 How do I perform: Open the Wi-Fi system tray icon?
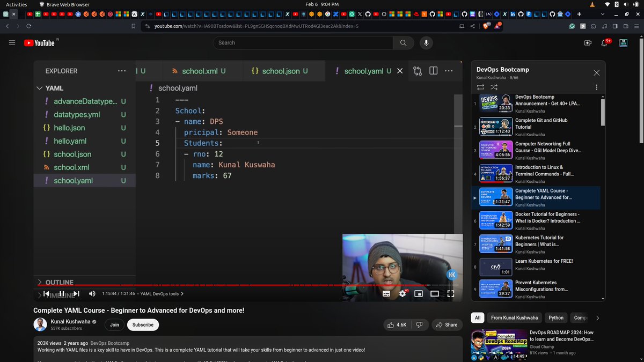pyautogui.click(x=606, y=4)
